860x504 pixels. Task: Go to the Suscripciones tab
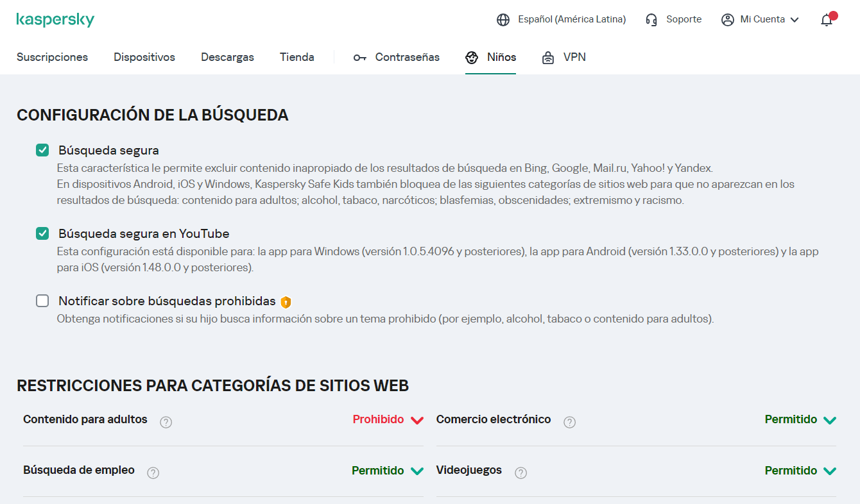click(52, 57)
